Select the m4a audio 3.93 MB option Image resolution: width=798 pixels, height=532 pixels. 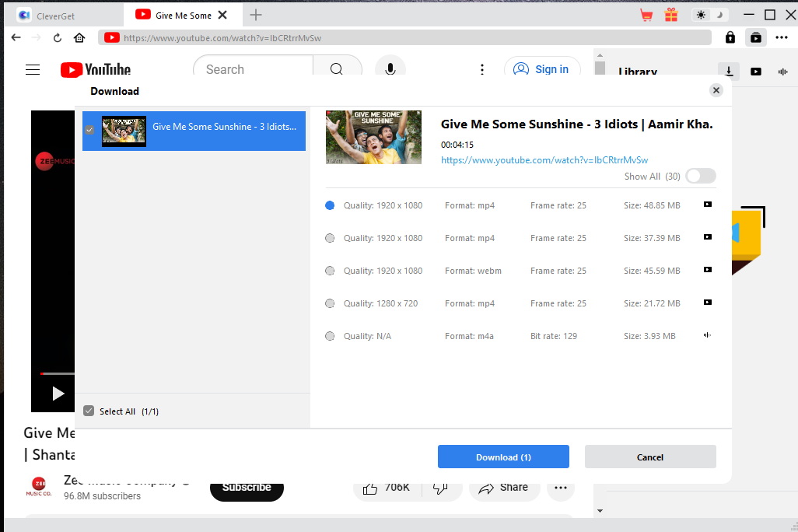pos(330,335)
